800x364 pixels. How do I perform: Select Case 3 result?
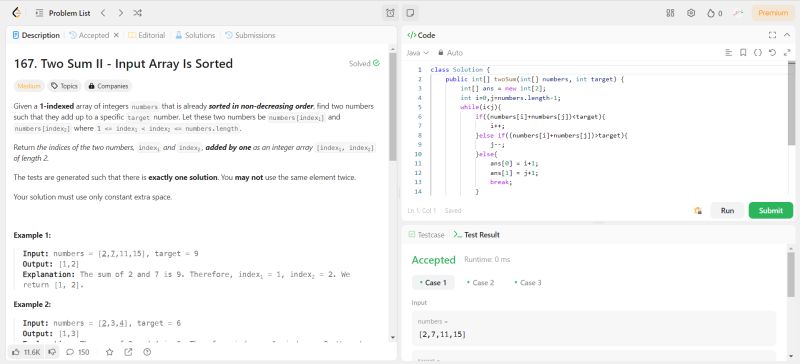tap(528, 282)
